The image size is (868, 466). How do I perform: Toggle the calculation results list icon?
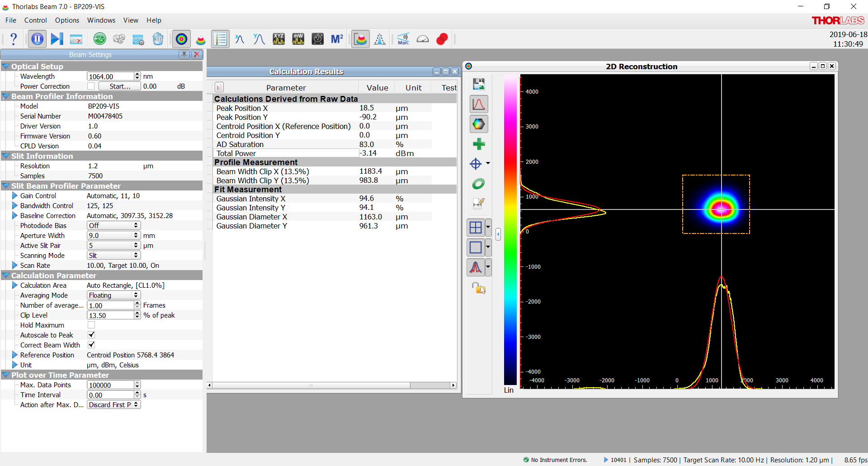[x=220, y=39]
